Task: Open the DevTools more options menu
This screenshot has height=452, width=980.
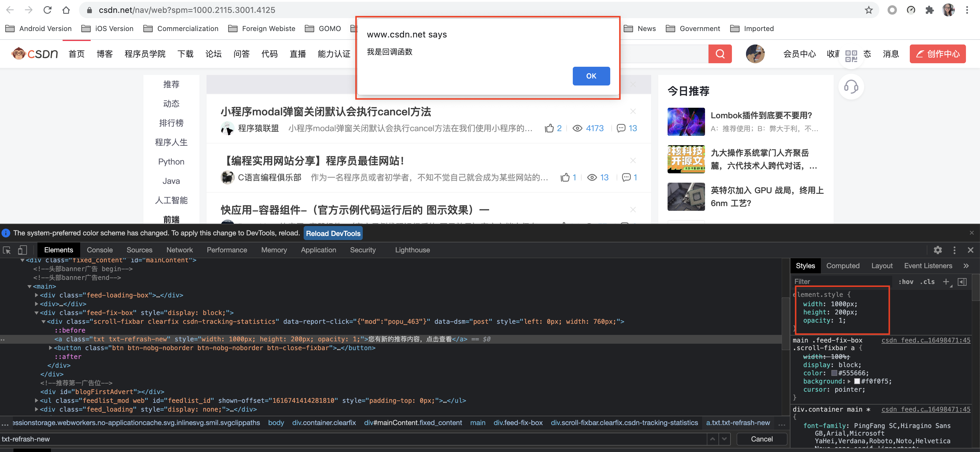Action: (x=955, y=250)
